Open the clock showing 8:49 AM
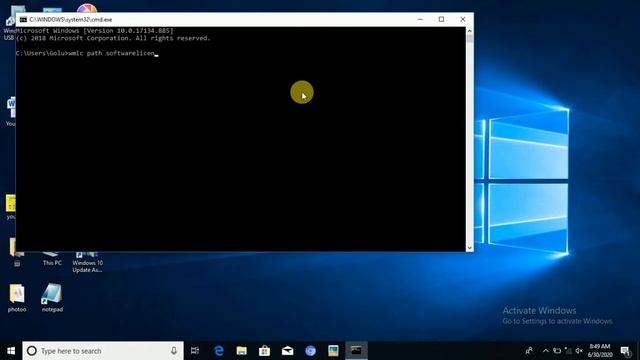Viewport: 640px width, 360px height. point(600,351)
